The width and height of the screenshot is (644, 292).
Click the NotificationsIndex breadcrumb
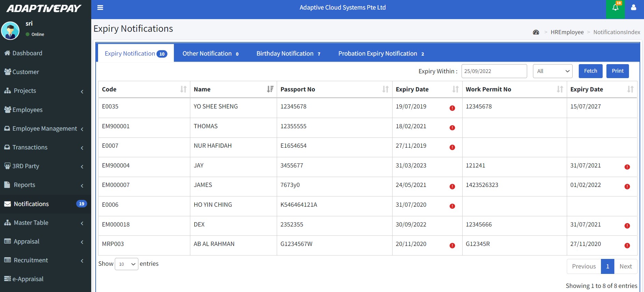pos(617,32)
